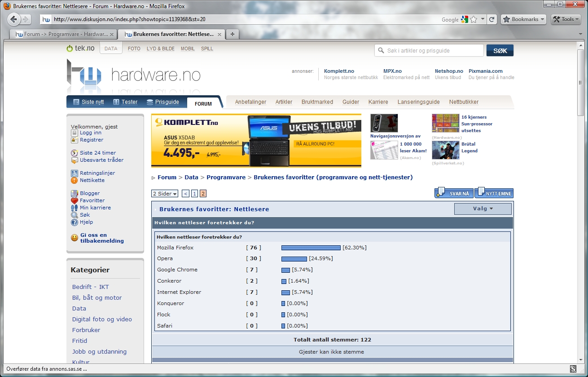The height and width of the screenshot is (377, 588).
Task: Click the Logg inn lock icon
Action: point(75,133)
